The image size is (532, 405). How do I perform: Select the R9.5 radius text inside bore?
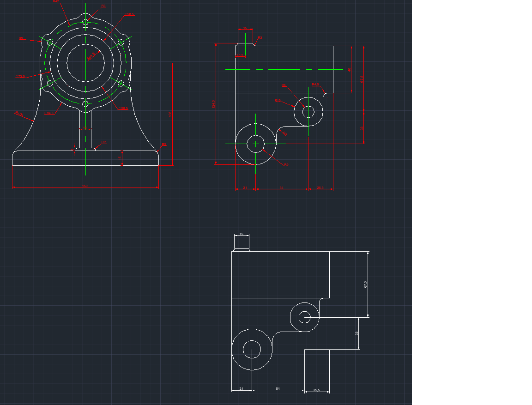[91, 56]
